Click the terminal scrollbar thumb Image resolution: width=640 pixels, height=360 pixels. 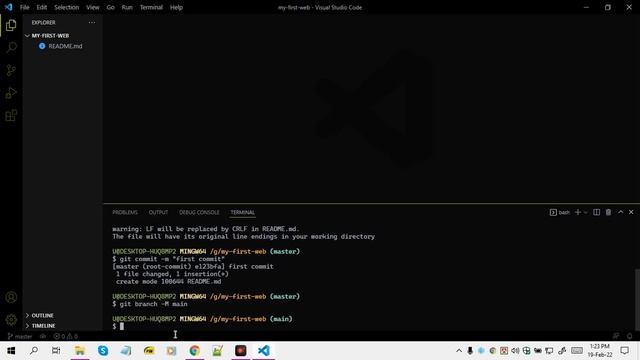coord(637,299)
